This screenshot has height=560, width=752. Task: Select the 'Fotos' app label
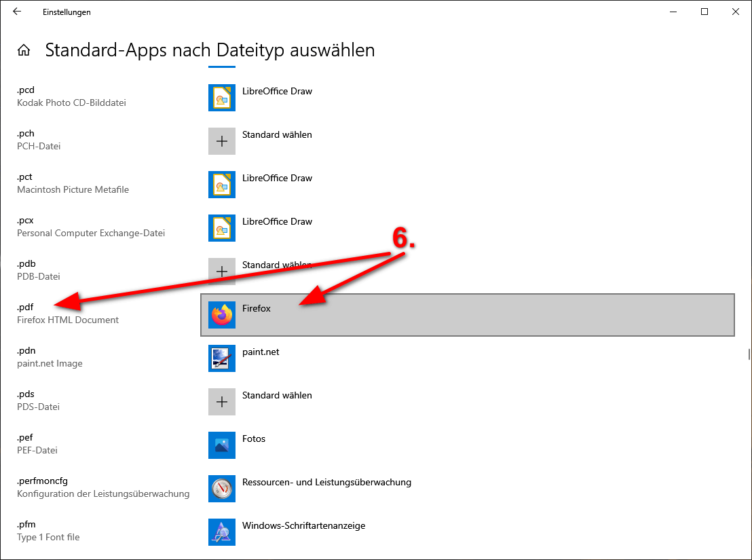254,438
